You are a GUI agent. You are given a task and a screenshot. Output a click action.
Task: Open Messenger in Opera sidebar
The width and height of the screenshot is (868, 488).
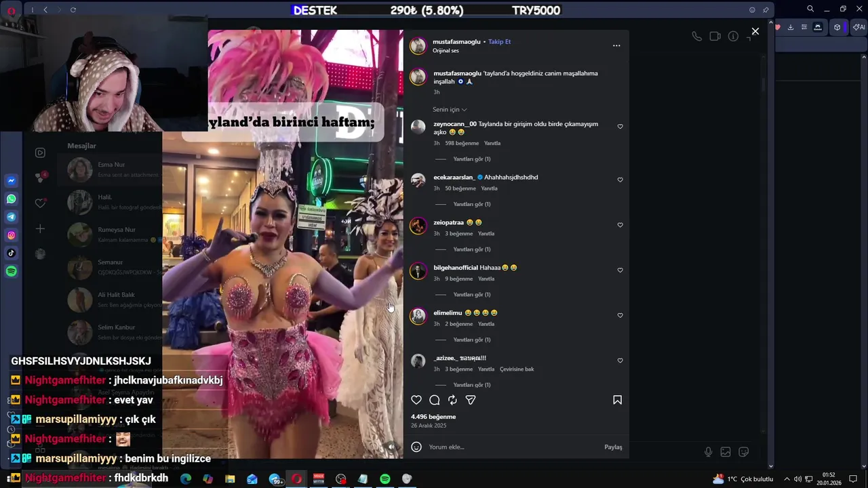pyautogui.click(x=12, y=181)
